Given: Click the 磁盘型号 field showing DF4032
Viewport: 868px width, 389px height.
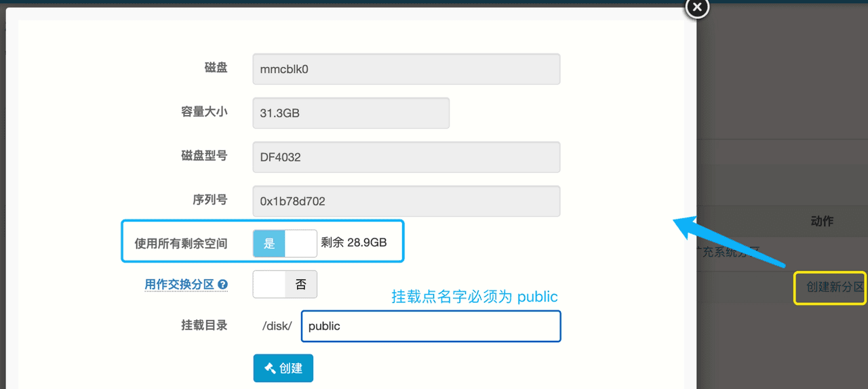Looking at the screenshot, I should (406, 157).
